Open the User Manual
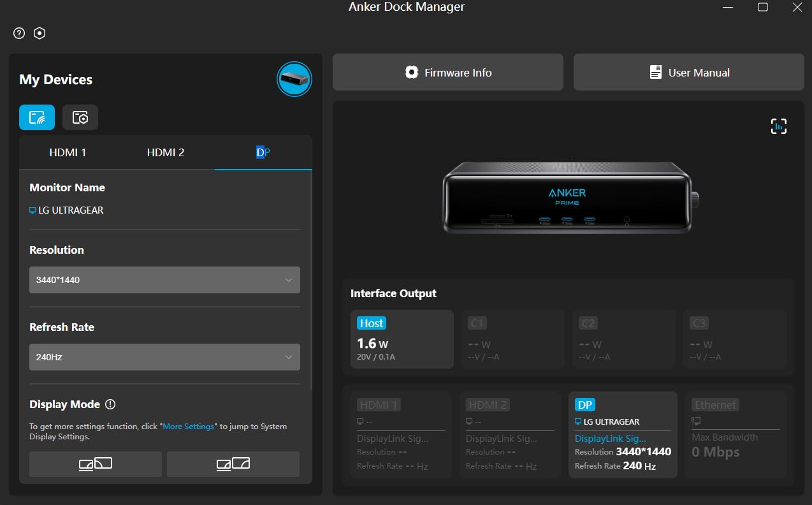Screen dimensions: 812x505 [x=689, y=72]
